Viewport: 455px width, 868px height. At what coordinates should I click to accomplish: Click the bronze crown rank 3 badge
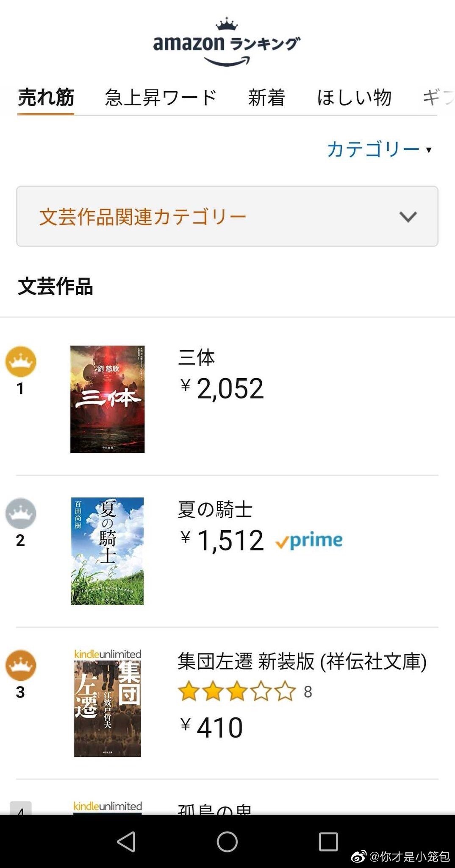click(20, 665)
